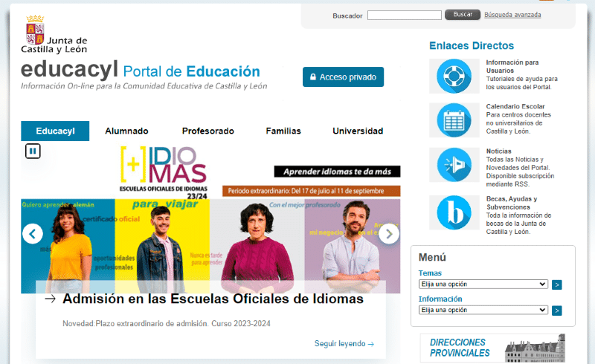Go to the Familias tab
The height and width of the screenshot is (364, 595).
pyautogui.click(x=283, y=131)
